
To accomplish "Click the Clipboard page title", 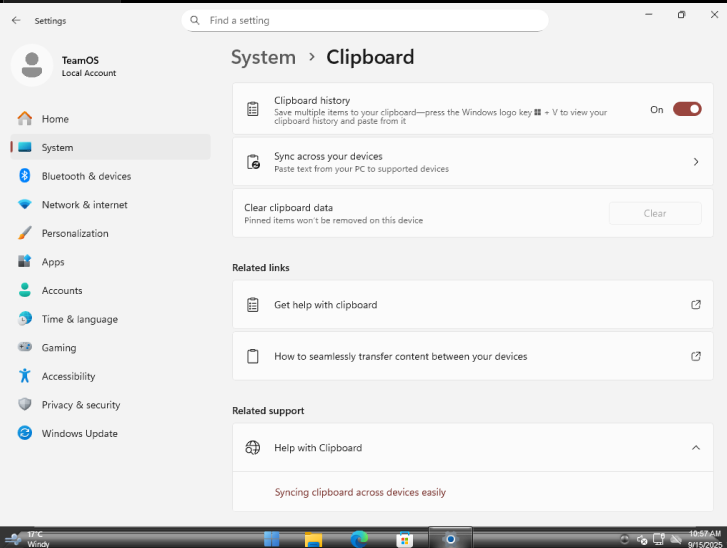I will [370, 57].
